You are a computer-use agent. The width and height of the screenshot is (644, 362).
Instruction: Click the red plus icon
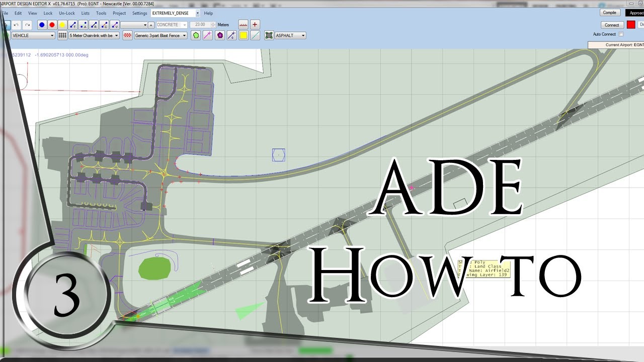(x=255, y=25)
